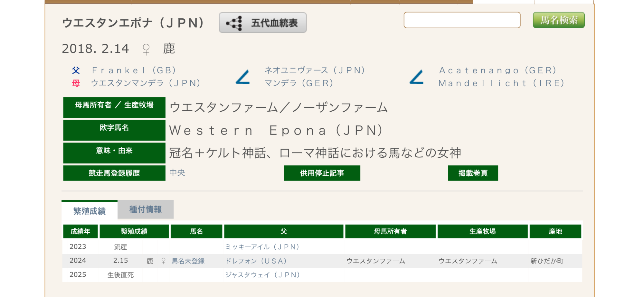Click the 2.15 birth date in 2024 row
Viewport: 644px width, 297px height.
pos(120,261)
